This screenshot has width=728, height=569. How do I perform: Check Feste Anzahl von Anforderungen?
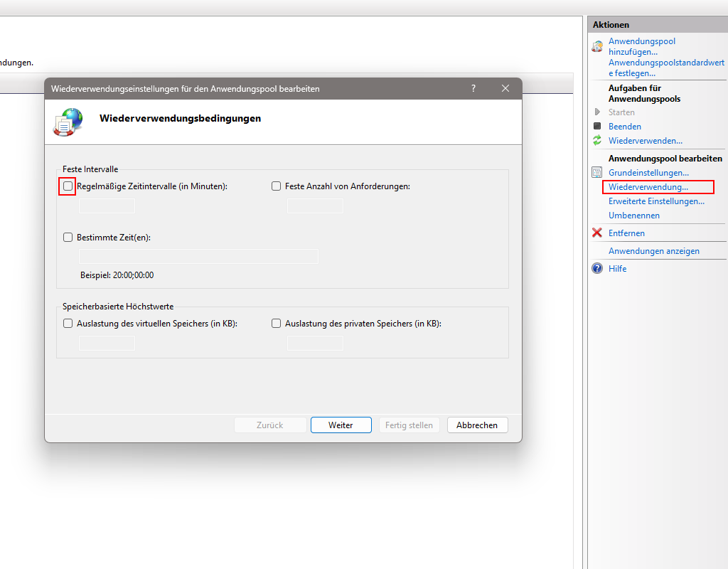click(x=277, y=186)
